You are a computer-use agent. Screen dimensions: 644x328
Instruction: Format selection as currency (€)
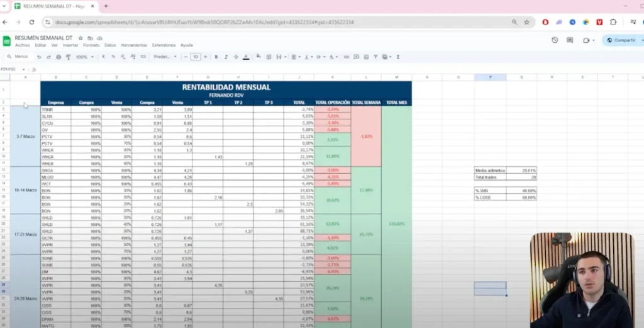(x=104, y=57)
